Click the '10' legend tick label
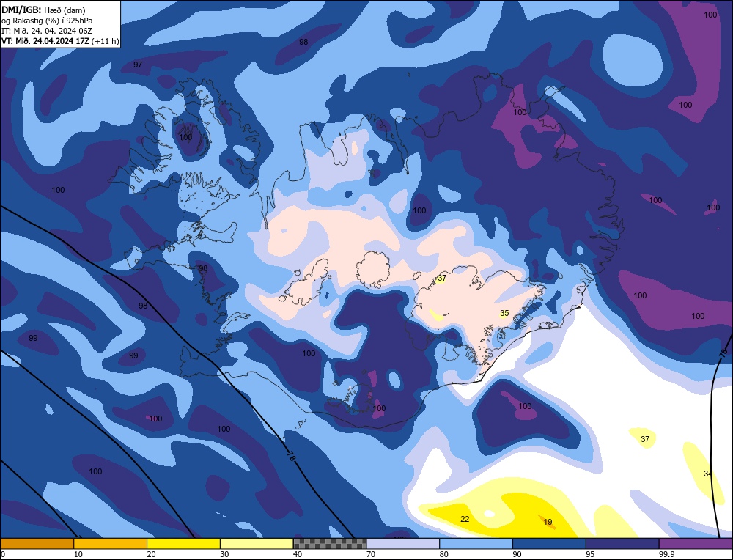Viewport: 733px width, 560px height. [x=78, y=554]
